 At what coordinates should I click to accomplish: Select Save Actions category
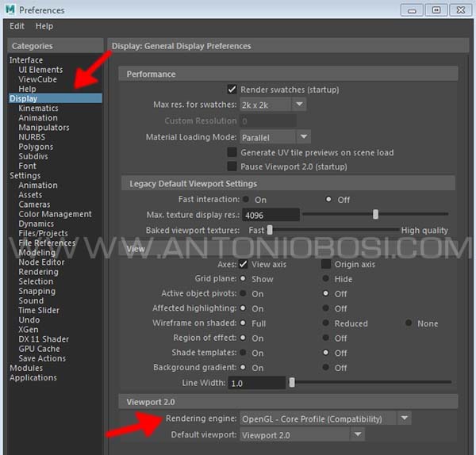click(42, 358)
